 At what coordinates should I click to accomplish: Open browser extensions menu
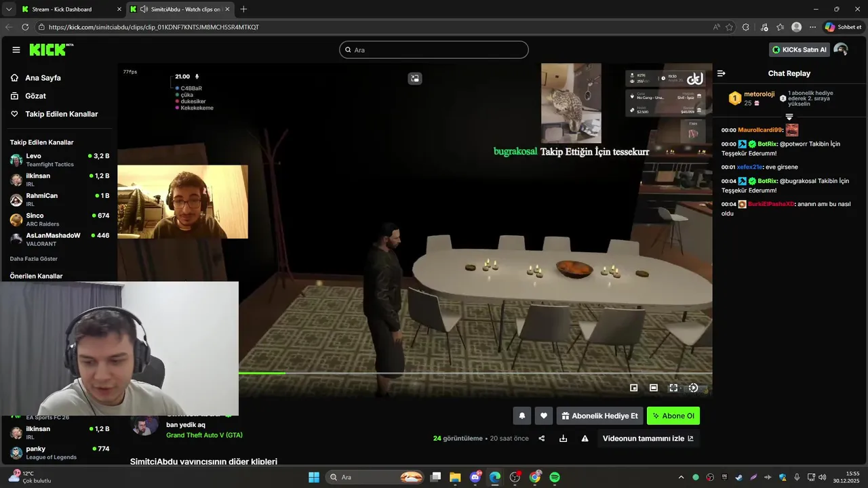pyautogui.click(x=746, y=27)
